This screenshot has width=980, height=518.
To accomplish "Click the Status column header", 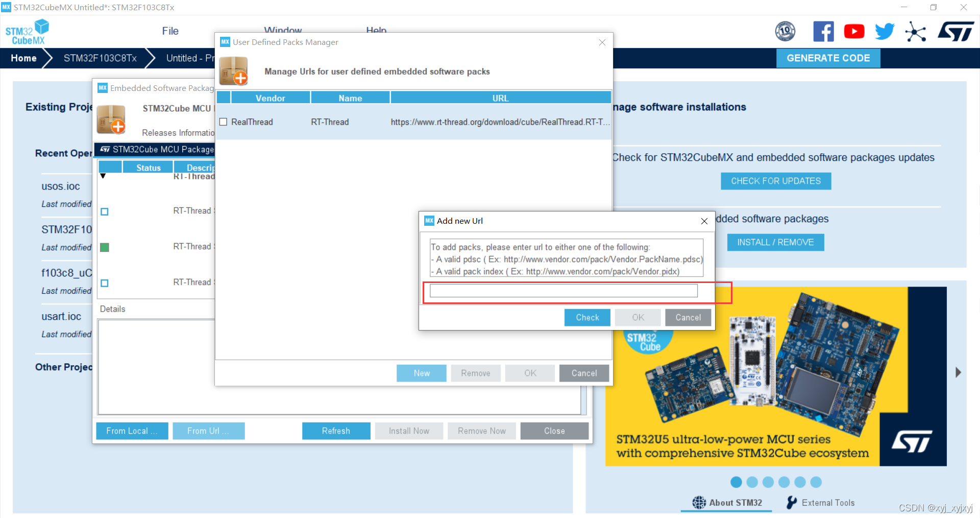I will (x=148, y=167).
